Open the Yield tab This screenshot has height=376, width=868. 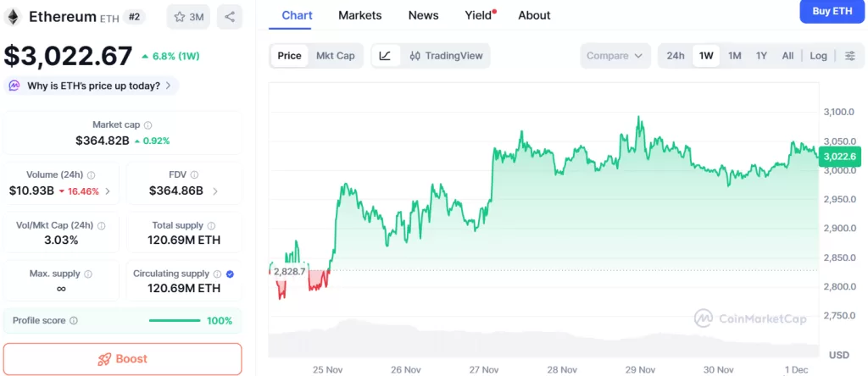(x=479, y=15)
